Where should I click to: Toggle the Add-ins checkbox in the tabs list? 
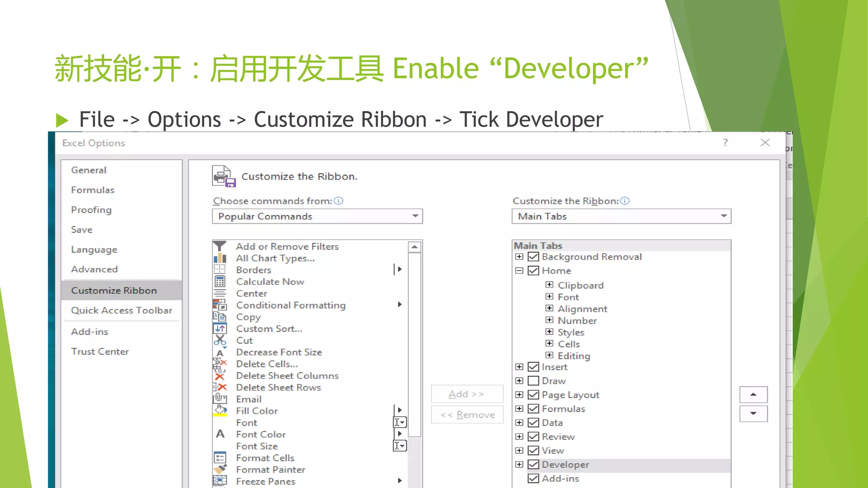pos(533,478)
